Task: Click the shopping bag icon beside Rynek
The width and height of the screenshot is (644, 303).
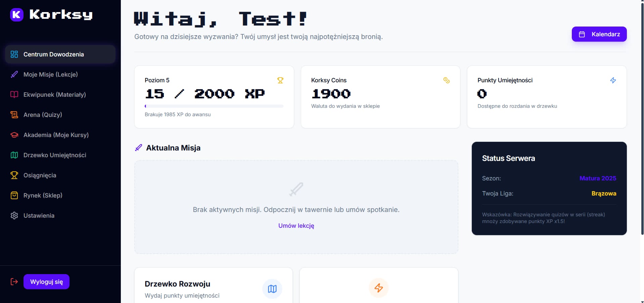Action: pyautogui.click(x=14, y=196)
